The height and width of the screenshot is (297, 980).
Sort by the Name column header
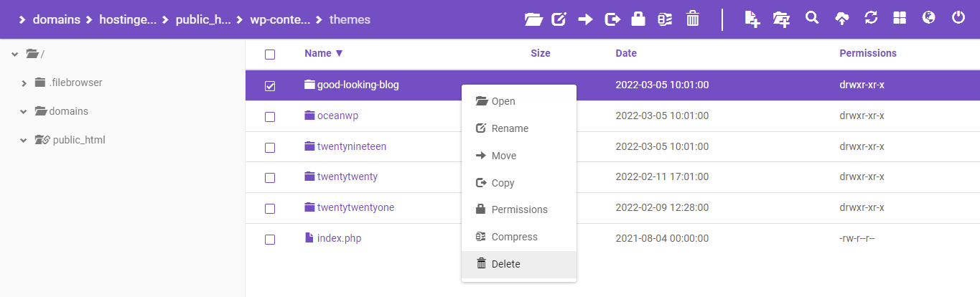(324, 53)
